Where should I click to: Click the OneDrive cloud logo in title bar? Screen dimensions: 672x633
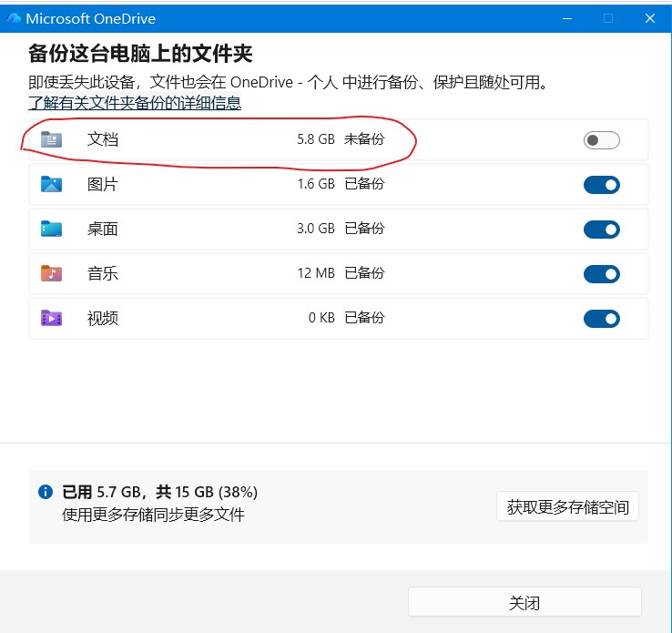click(14, 18)
